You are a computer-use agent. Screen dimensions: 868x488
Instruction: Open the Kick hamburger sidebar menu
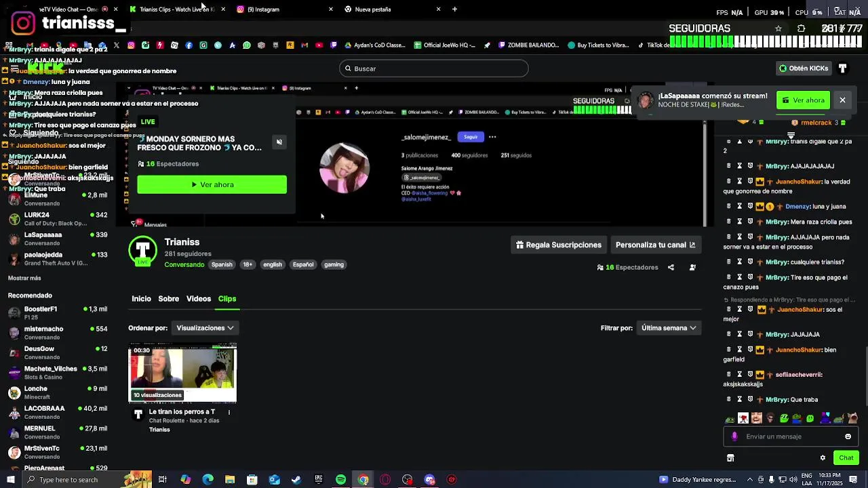coord(14,68)
